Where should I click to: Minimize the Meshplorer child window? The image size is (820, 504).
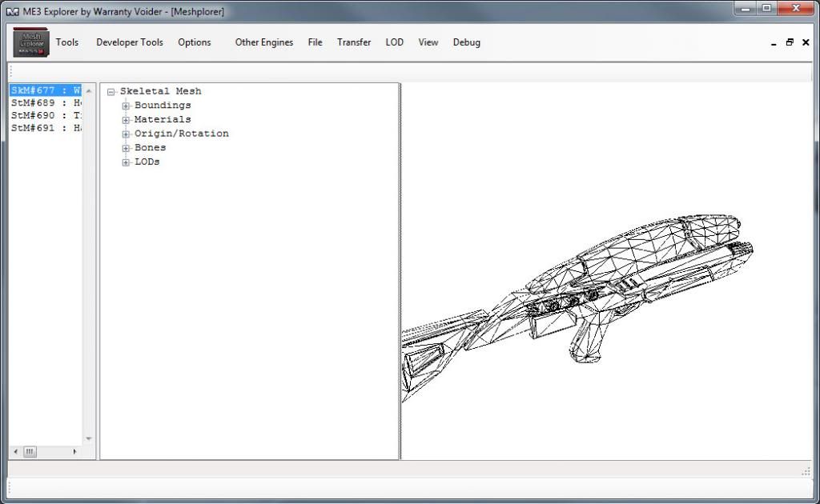774,43
